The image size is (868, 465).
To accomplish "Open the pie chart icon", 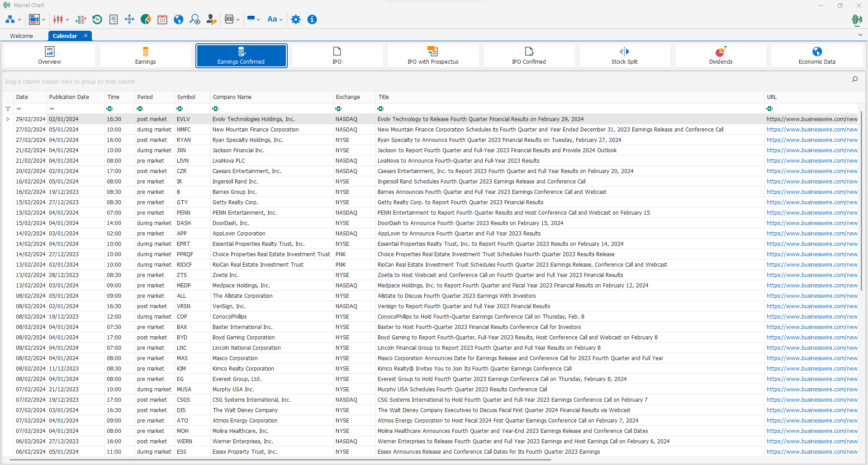I will (146, 19).
